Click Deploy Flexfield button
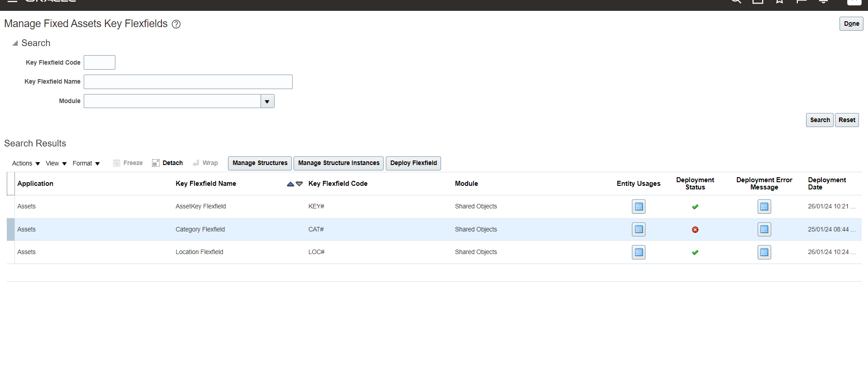Image resolution: width=868 pixels, height=387 pixels. tap(413, 163)
